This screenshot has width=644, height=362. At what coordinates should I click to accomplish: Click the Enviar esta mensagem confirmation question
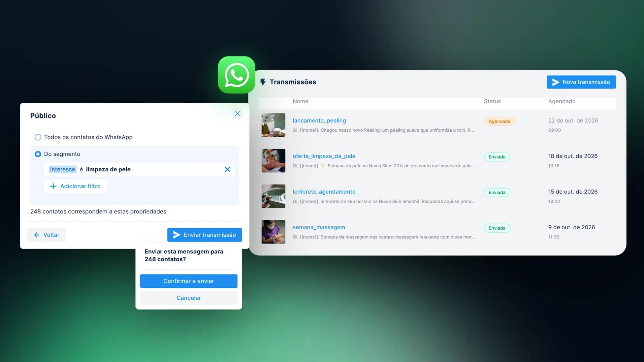(184, 255)
